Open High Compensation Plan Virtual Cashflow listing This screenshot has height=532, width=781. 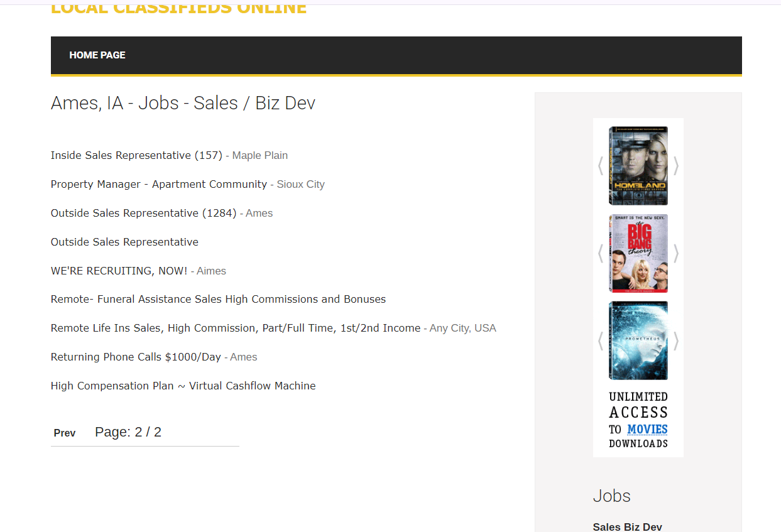(x=183, y=386)
